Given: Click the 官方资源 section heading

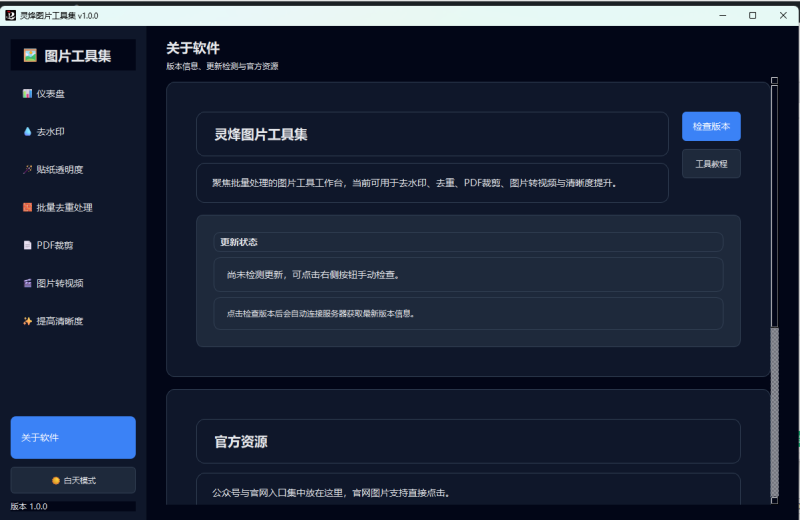Looking at the screenshot, I should (241, 441).
